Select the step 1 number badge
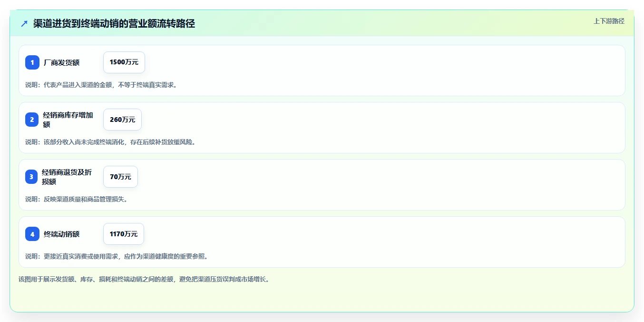 32,62
